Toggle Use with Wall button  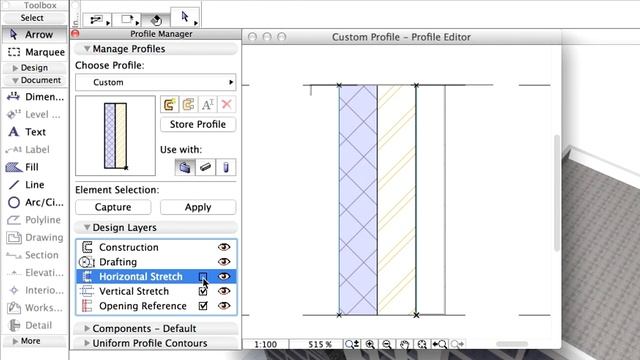pos(184,167)
